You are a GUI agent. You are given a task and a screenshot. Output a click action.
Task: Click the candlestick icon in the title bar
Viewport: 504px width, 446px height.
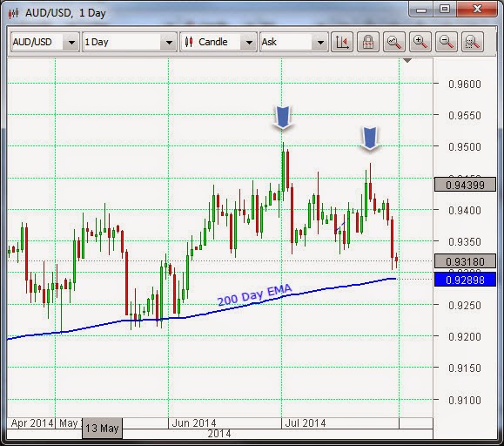(14, 13)
